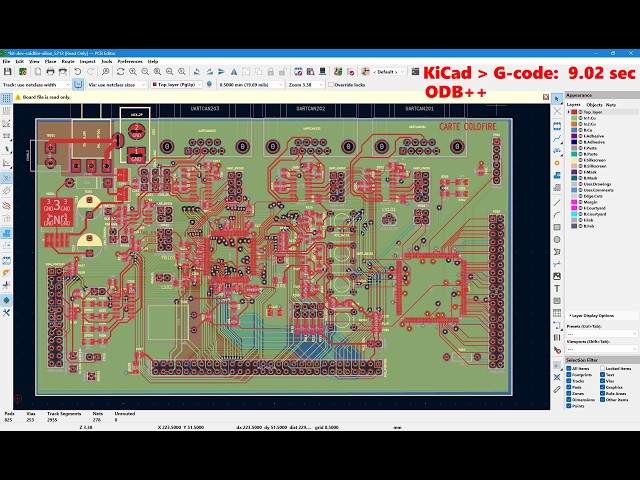Select the Draw Rectangle tool

[557, 227]
